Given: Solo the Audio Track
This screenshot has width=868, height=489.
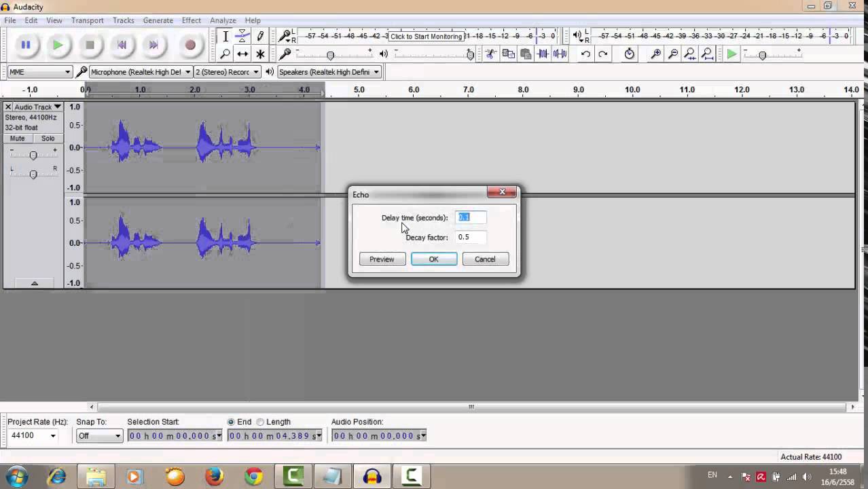Looking at the screenshot, I should [x=48, y=139].
